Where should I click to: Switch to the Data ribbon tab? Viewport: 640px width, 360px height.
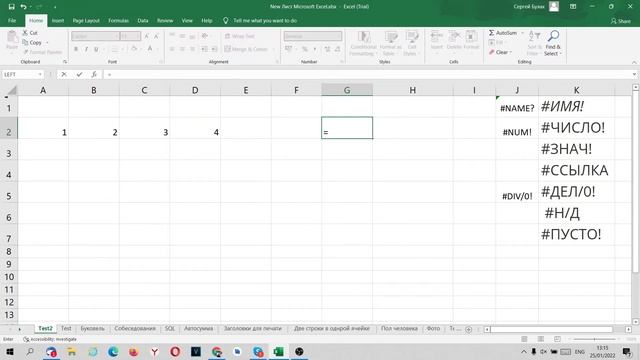[143, 20]
